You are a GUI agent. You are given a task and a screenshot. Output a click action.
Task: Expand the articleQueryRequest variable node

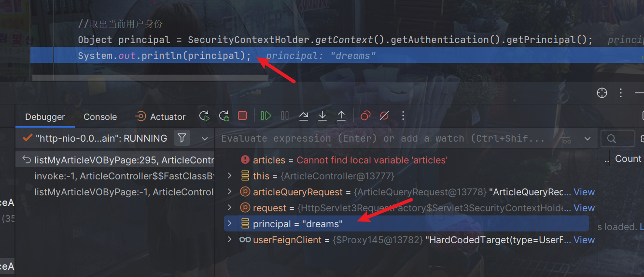coord(230,192)
